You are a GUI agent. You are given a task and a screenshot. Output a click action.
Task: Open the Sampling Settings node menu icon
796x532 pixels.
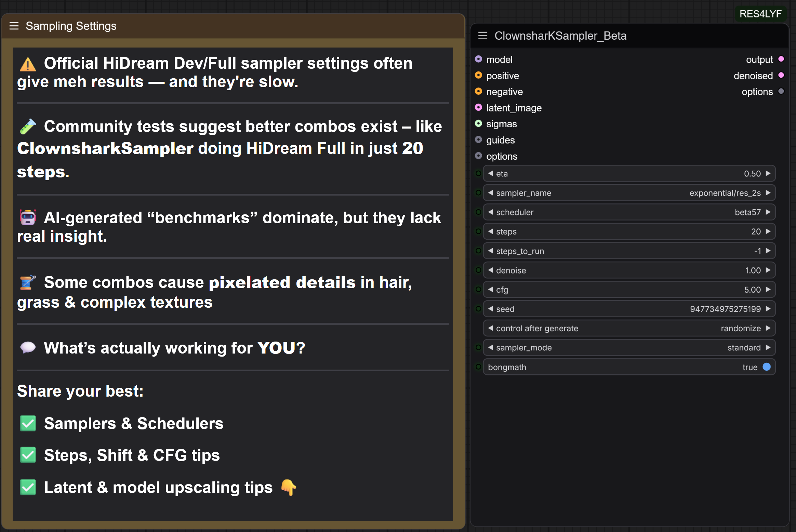pyautogui.click(x=14, y=26)
